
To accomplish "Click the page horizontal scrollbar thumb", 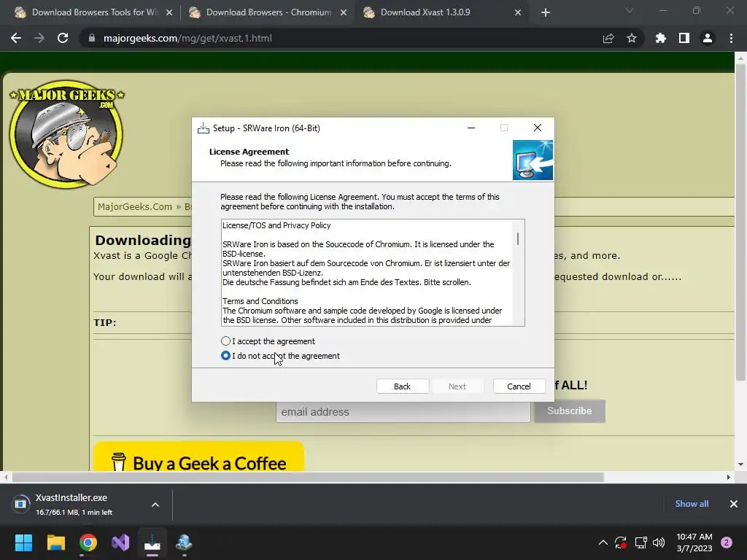I will point(308,477).
